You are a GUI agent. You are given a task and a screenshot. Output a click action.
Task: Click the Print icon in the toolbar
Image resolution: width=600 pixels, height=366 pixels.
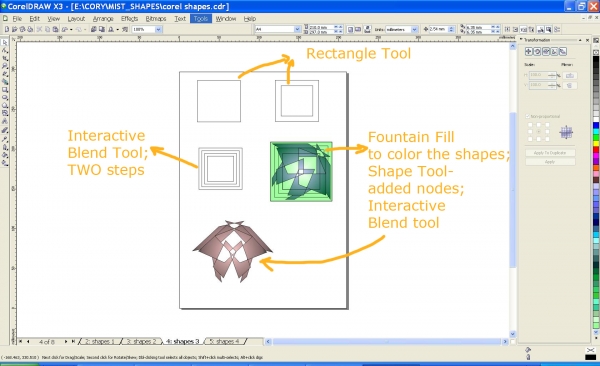[x=30, y=29]
